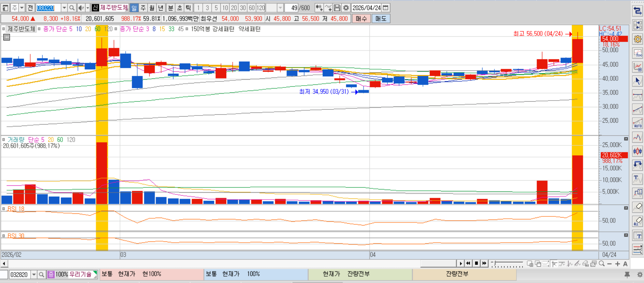The height and width of the screenshot is (283, 644).
Task: Click the plus zoom-in icon at bottom
Action: pos(617,264)
